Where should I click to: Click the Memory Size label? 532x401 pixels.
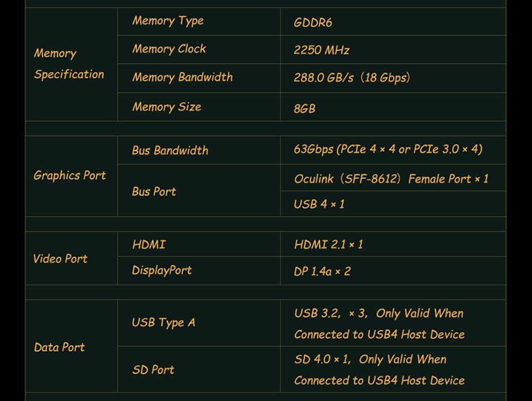pos(167,107)
